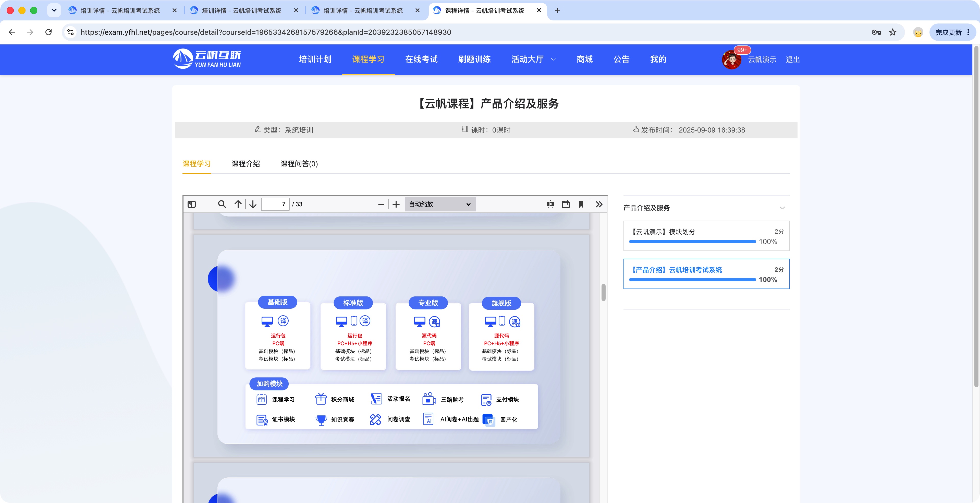Click the 课程学习 add-on module icon

tap(262, 400)
